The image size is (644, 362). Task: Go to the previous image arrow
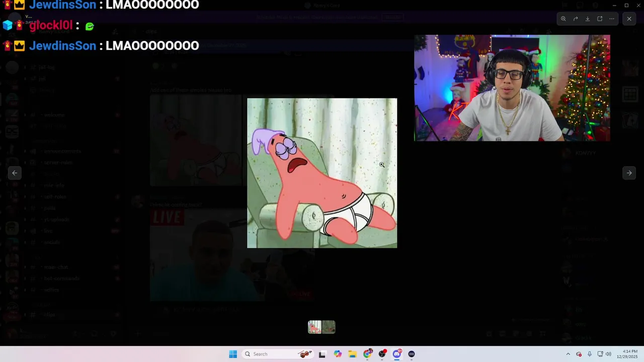15,173
